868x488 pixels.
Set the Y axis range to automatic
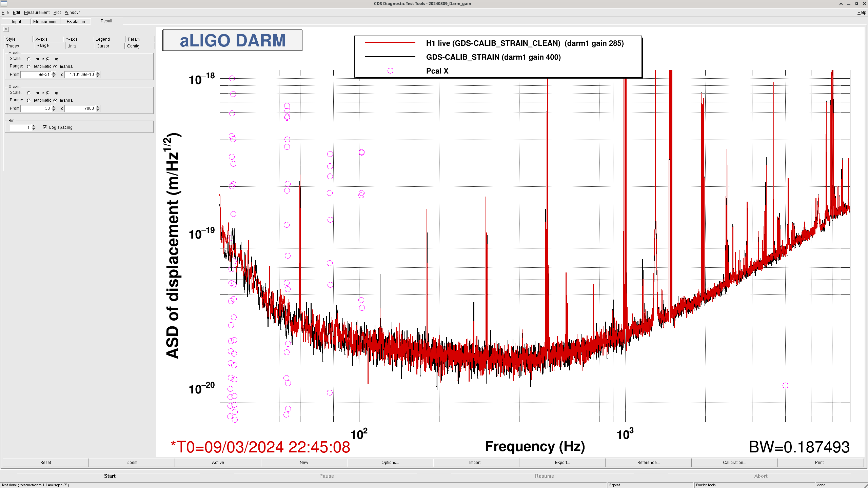coord(29,66)
